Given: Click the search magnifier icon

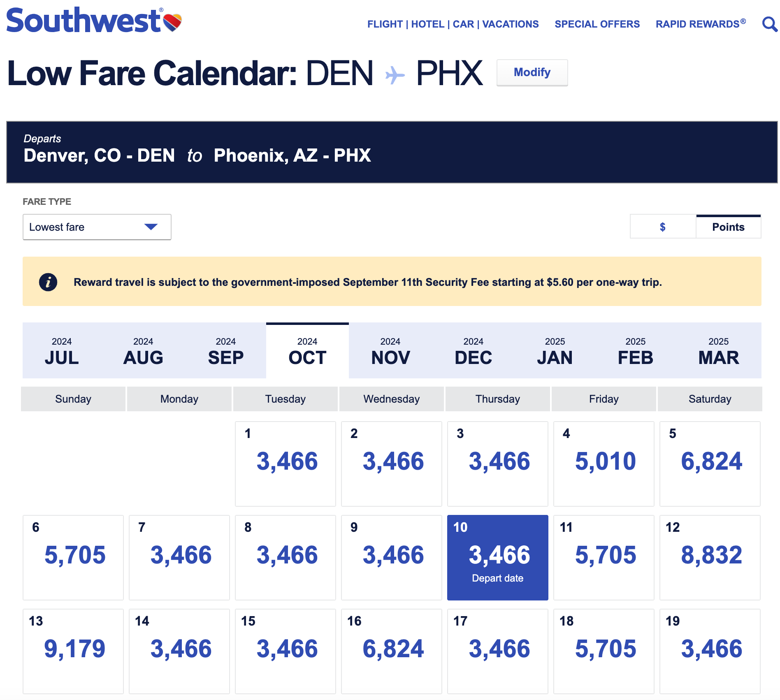Looking at the screenshot, I should 769,24.
